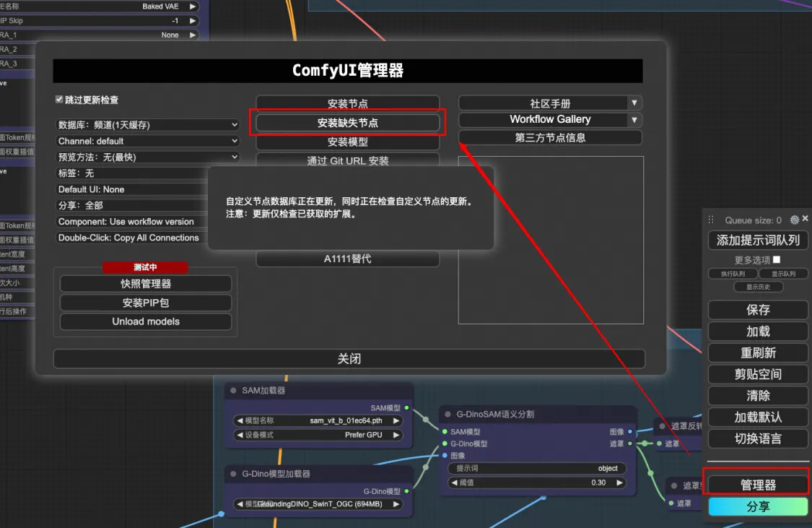Click 安装缺失节点 button
Screen dimensions: 812x528
347,123
